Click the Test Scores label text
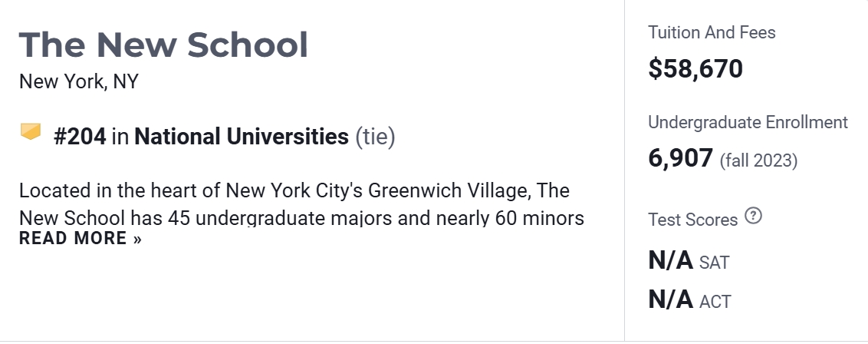This screenshot has width=868, height=344. tap(693, 220)
